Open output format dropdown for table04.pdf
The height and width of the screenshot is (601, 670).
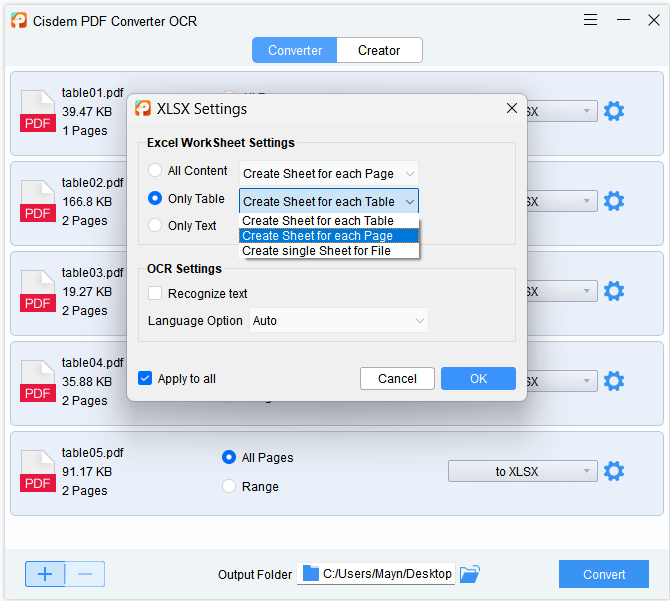[562, 381]
